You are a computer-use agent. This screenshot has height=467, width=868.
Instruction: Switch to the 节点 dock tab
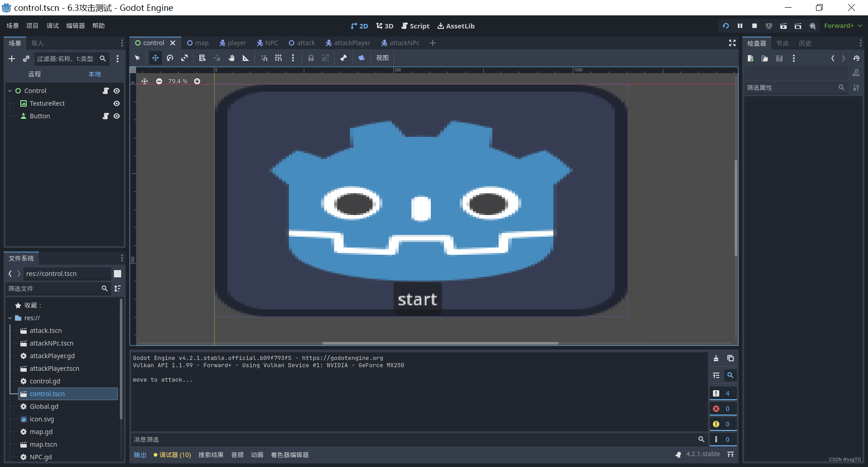point(783,43)
